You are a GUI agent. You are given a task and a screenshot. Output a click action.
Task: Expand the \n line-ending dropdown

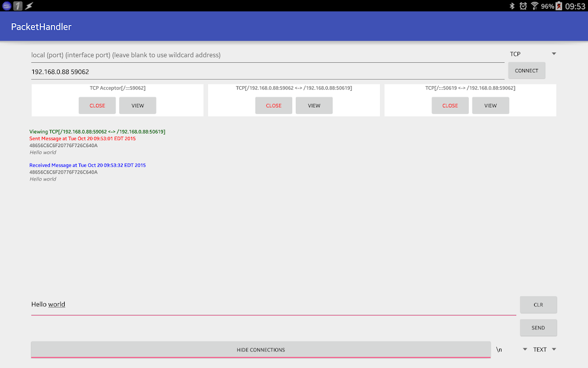[511, 350]
